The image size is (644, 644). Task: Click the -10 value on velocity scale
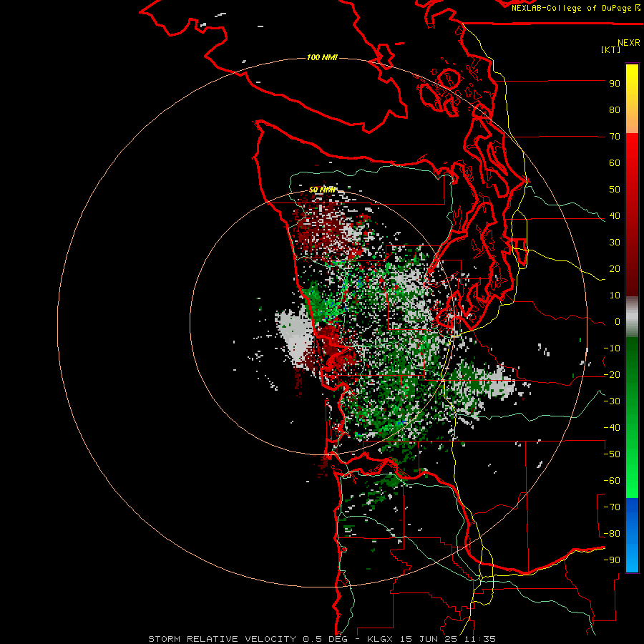[x=612, y=348]
